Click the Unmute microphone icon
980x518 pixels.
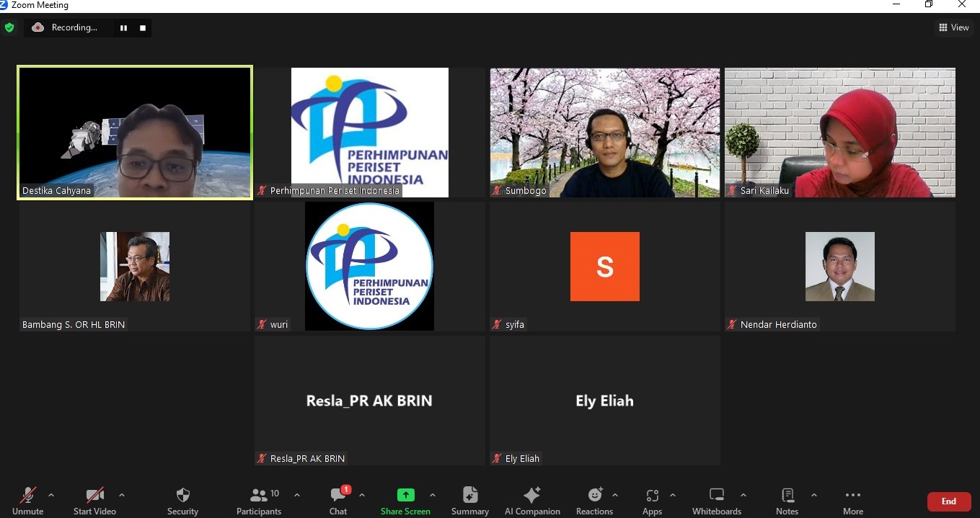28,495
